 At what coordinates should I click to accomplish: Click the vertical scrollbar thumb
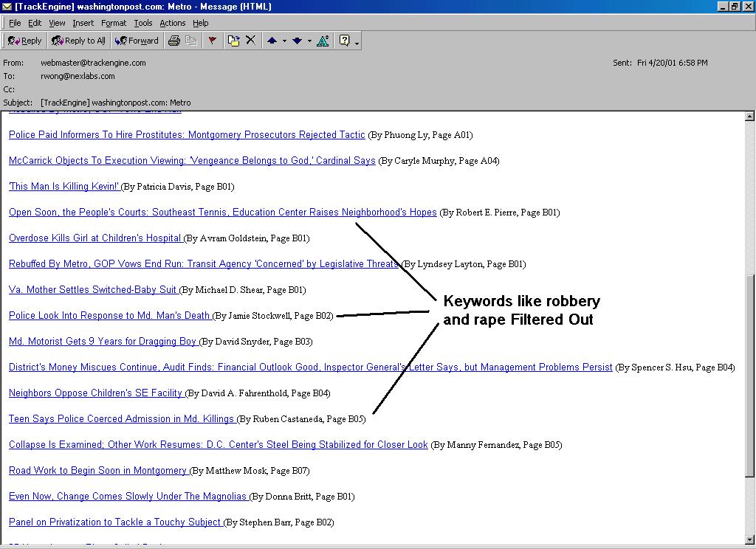[x=750, y=375]
